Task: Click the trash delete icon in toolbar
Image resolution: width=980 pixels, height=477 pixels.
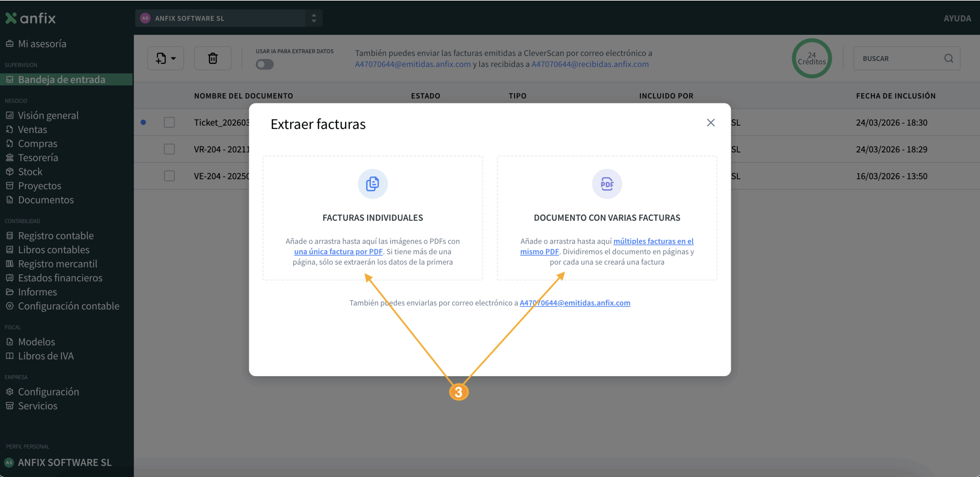Action: (x=212, y=58)
